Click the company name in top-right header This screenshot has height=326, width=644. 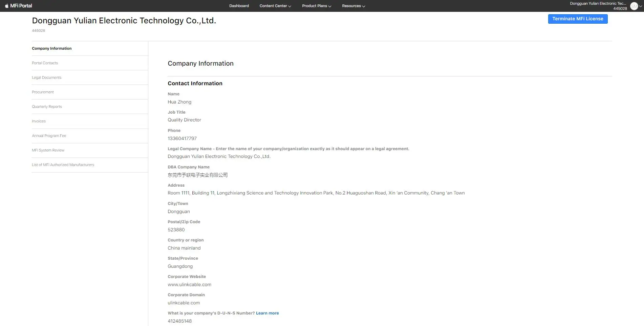(x=598, y=3)
